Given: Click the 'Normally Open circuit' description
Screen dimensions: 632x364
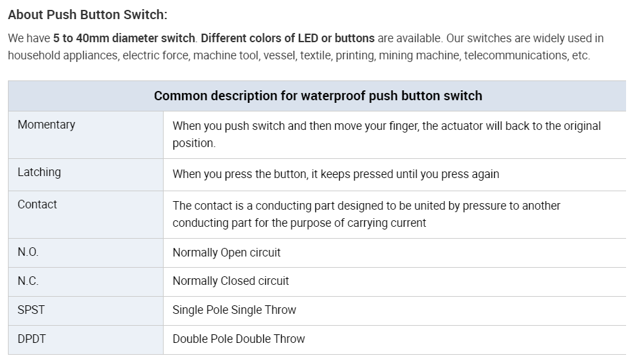Looking at the screenshot, I should click(x=226, y=253).
